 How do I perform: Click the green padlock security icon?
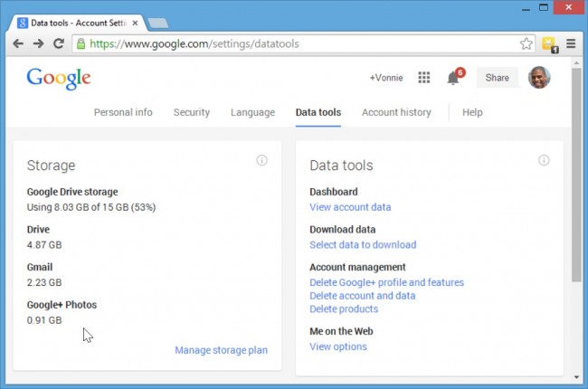coord(81,44)
